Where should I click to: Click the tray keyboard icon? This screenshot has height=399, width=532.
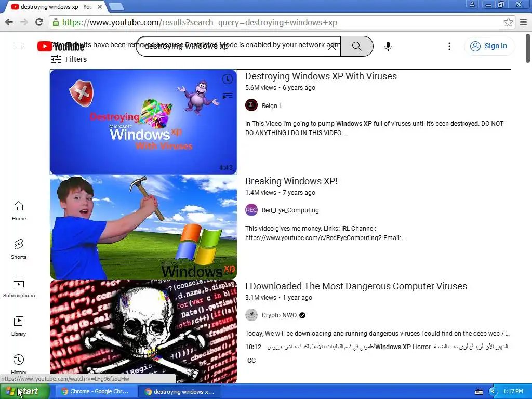(x=478, y=392)
